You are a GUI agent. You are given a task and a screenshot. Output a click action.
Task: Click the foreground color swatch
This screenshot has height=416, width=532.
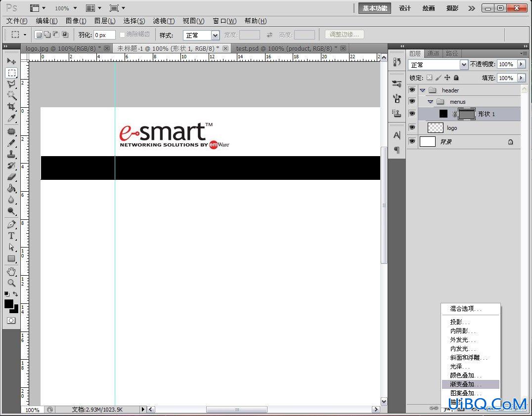8,304
